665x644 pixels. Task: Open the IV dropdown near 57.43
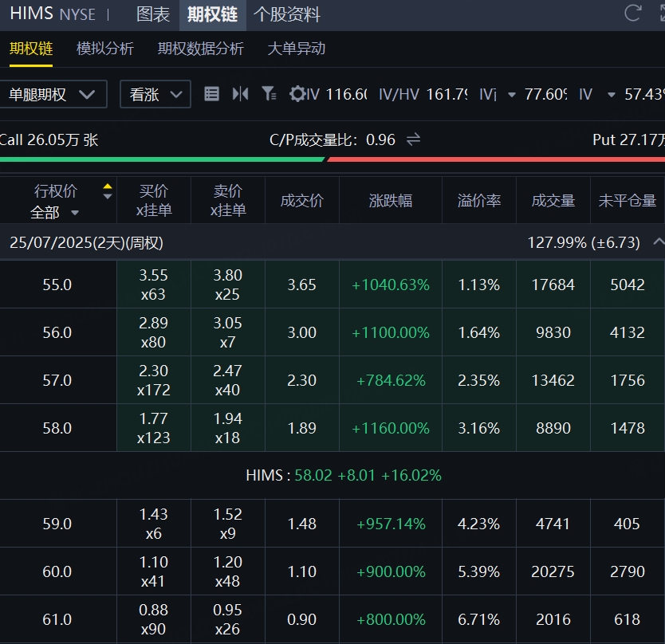[611, 95]
